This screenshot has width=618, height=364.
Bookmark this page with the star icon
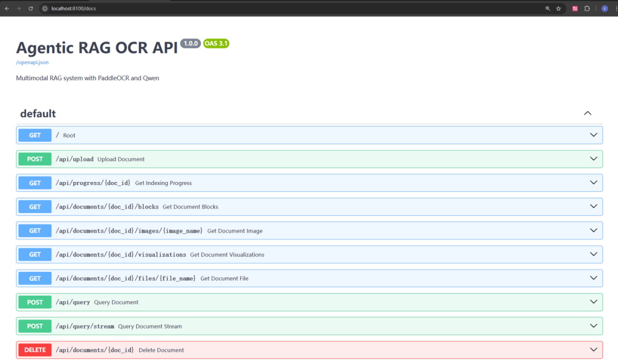[x=558, y=8]
